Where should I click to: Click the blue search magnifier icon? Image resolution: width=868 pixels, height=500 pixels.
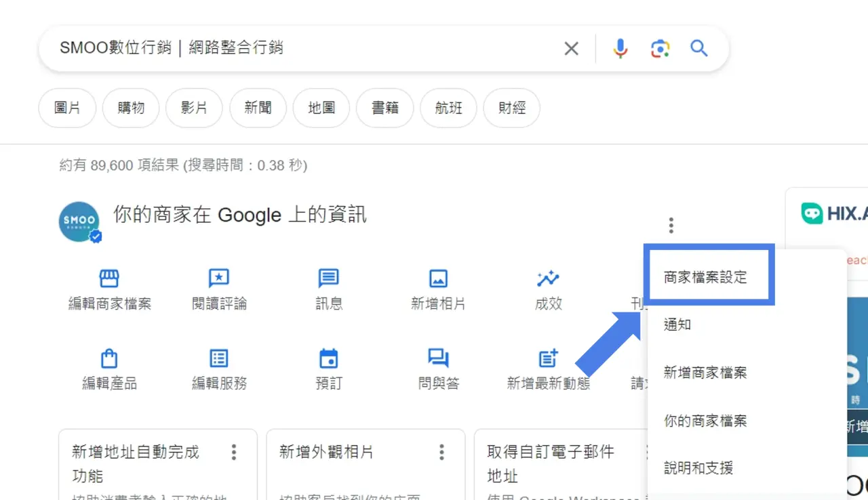(699, 48)
